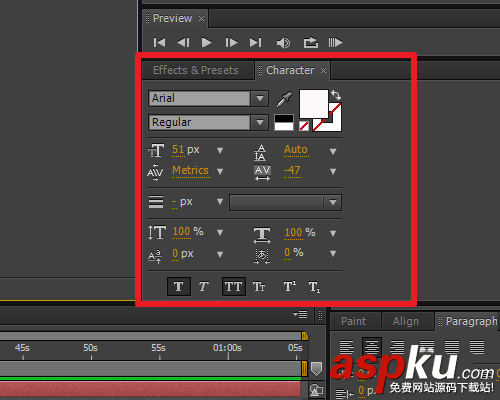Close the Character panel tab
The height and width of the screenshot is (400, 500).
pos(323,71)
